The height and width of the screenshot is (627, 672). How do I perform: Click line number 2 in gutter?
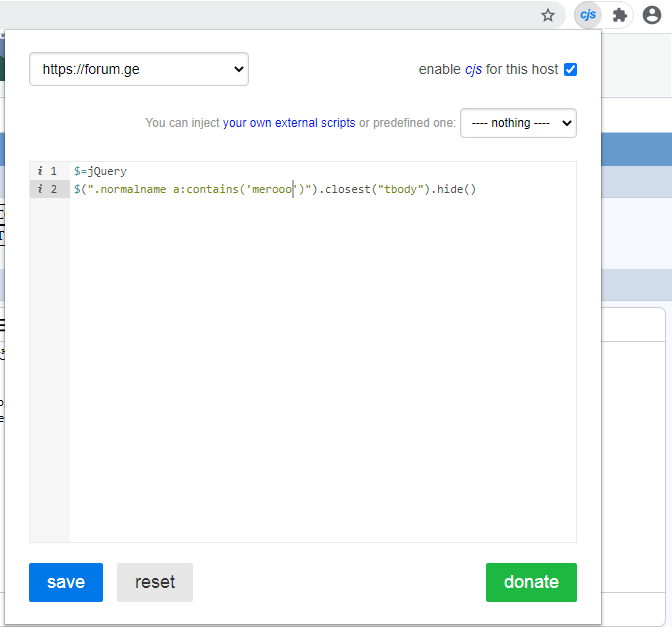tap(54, 189)
